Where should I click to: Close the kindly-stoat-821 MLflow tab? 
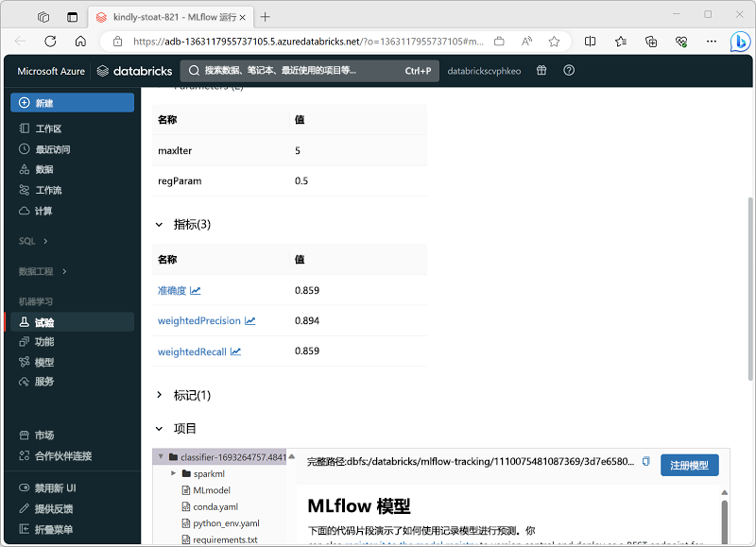click(243, 17)
